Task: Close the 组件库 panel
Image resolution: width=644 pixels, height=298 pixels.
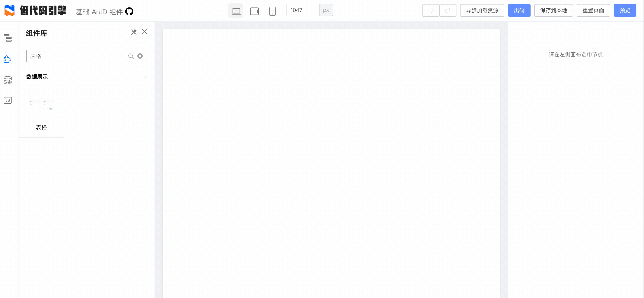Action: point(145,32)
